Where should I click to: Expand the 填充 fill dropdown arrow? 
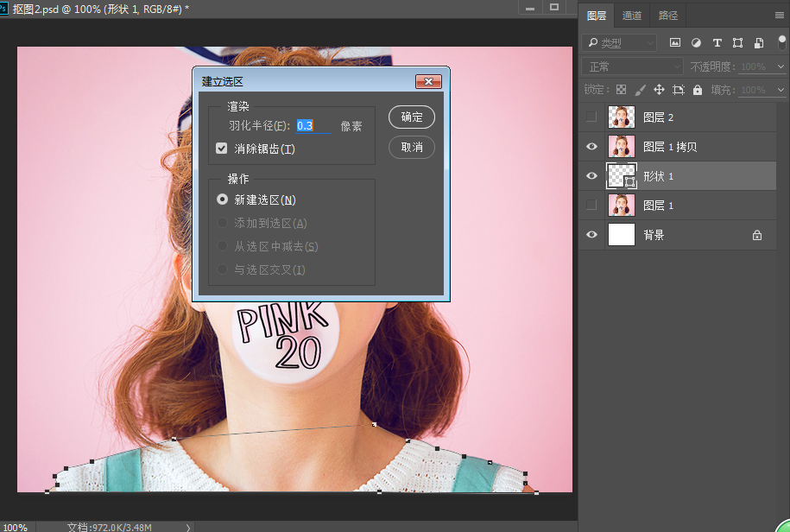tap(781, 90)
